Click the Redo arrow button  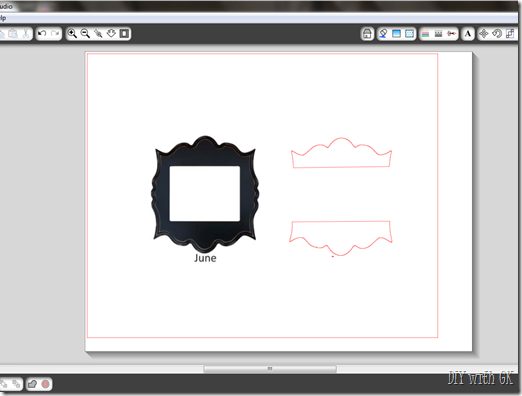coord(55,33)
